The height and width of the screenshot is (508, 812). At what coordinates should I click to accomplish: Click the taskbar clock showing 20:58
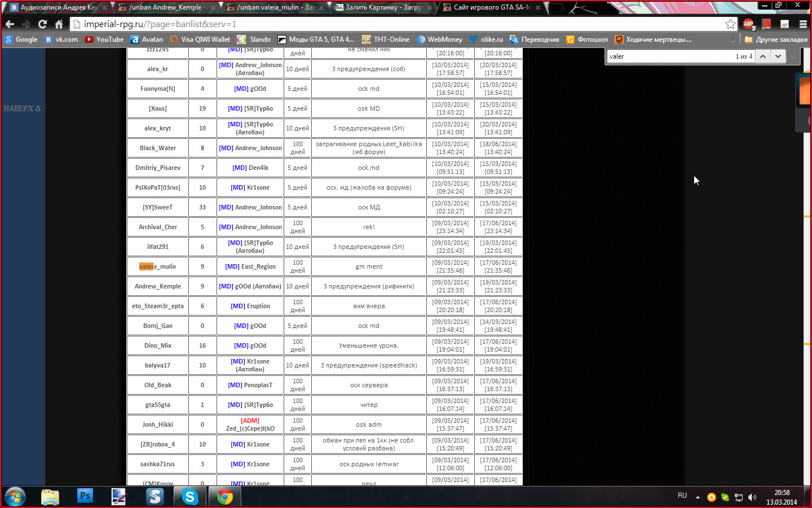782,497
